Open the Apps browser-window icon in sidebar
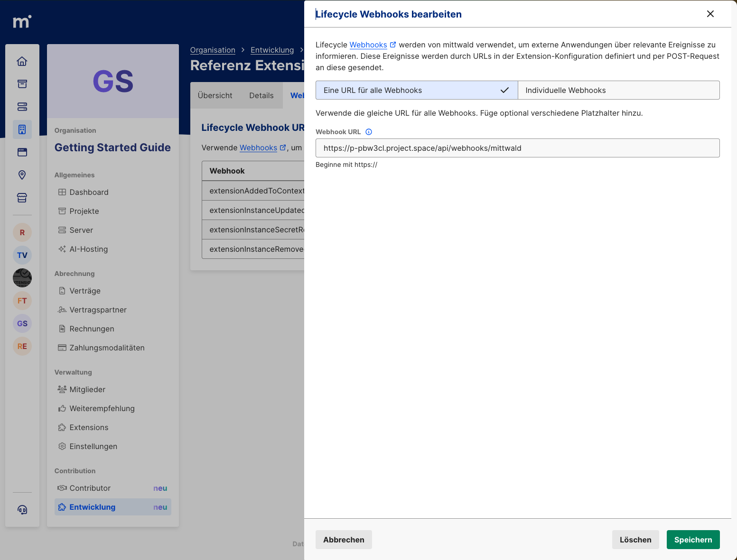737x560 pixels. [x=22, y=152]
